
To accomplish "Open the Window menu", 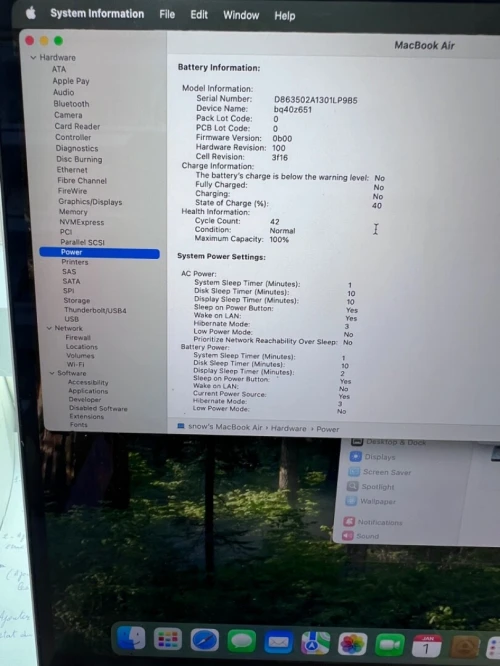I will (241, 15).
